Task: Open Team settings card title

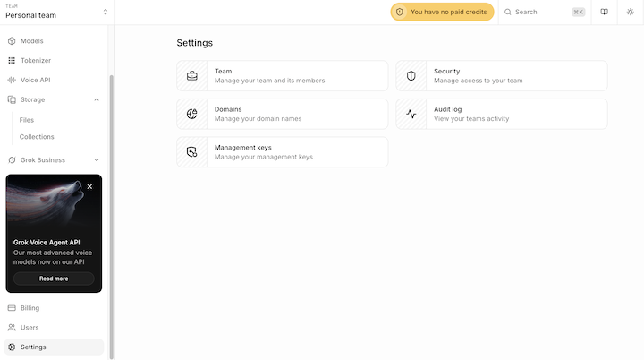Action: 223,71
